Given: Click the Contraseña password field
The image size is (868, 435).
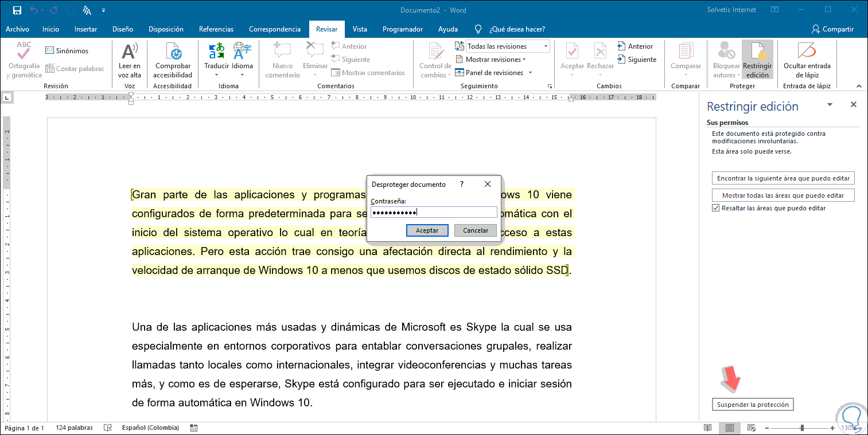Looking at the screenshot, I should [434, 212].
